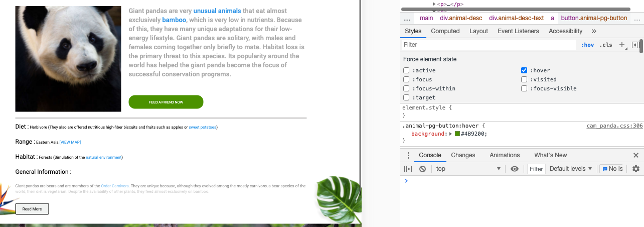Click the new style rule plus icon
This screenshot has width=644, height=227.
622,45
